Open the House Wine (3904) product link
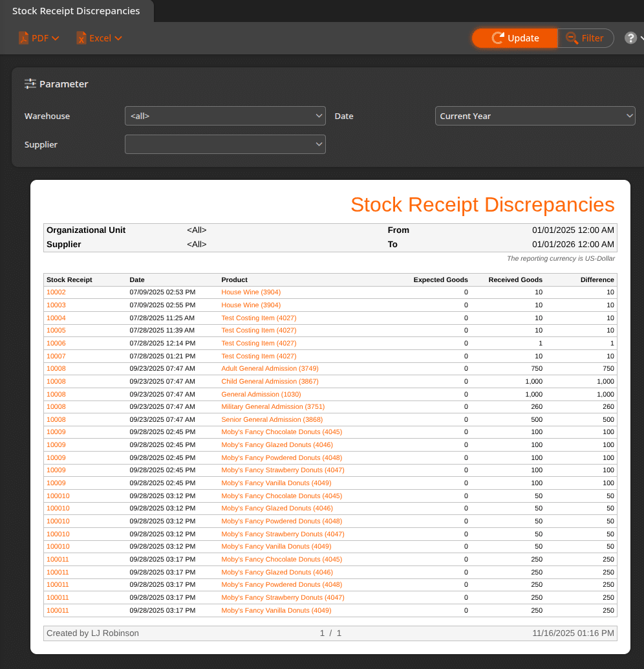 tap(251, 292)
